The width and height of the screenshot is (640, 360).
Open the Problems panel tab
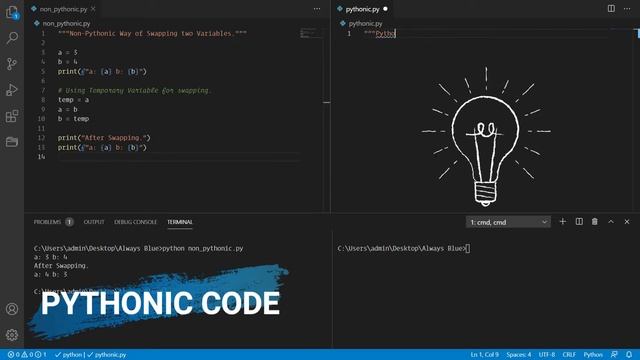tap(47, 222)
